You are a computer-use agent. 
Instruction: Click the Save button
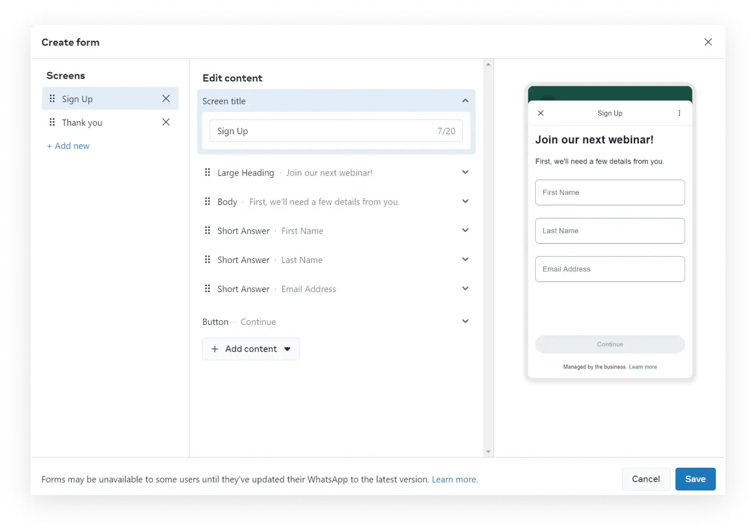[695, 479]
